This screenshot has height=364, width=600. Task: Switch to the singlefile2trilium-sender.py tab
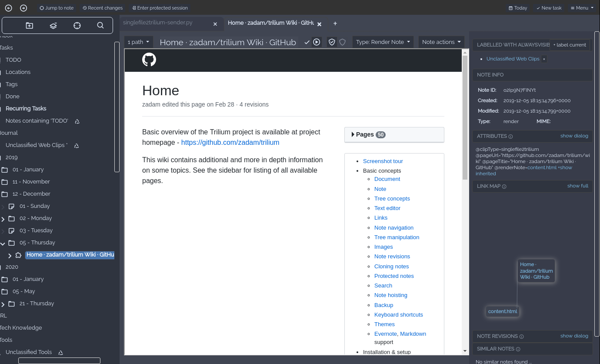click(x=157, y=23)
